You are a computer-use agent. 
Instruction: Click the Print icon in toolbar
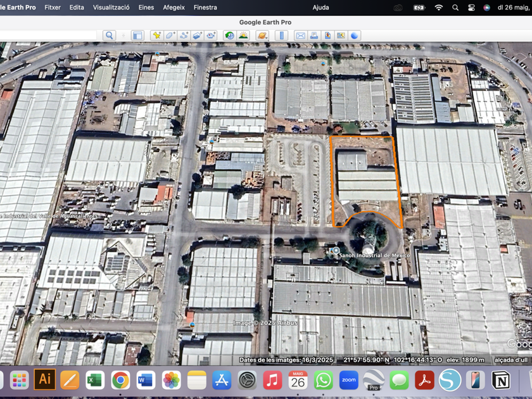(x=313, y=35)
